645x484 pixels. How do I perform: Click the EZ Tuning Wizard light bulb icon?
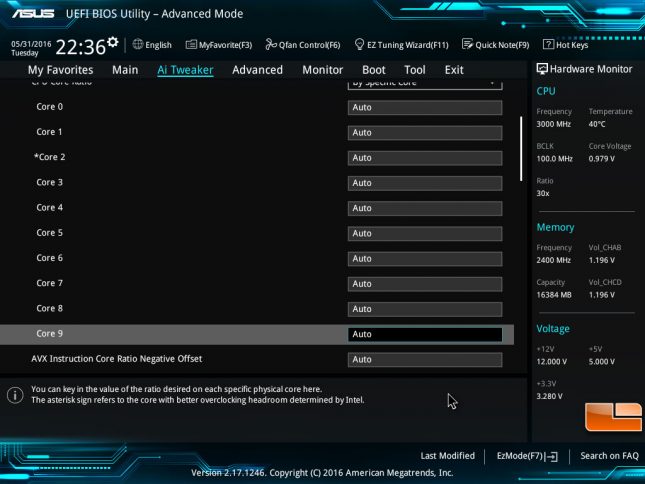(x=359, y=44)
